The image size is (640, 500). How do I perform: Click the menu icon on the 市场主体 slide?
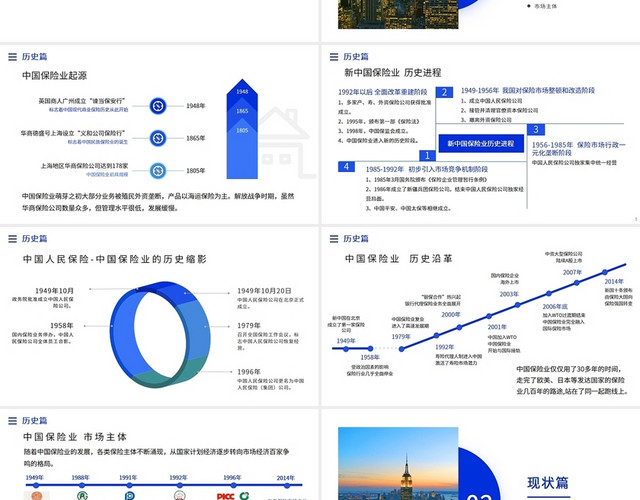point(13,421)
